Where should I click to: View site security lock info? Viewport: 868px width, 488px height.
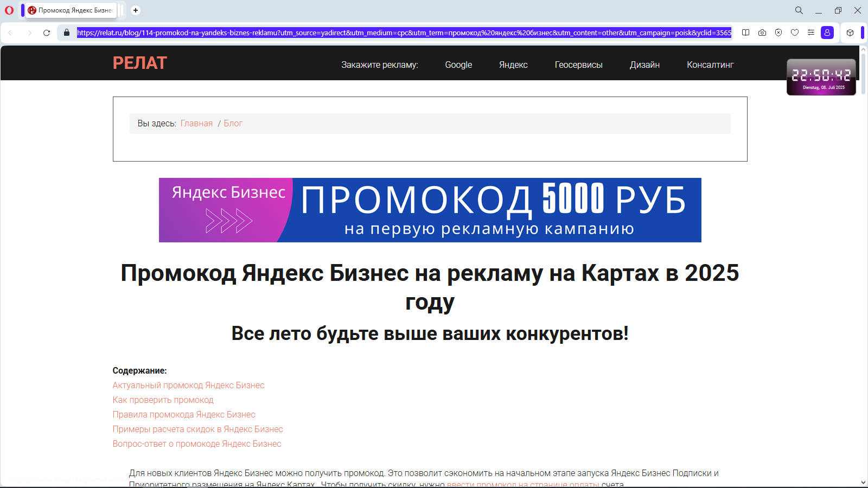67,33
